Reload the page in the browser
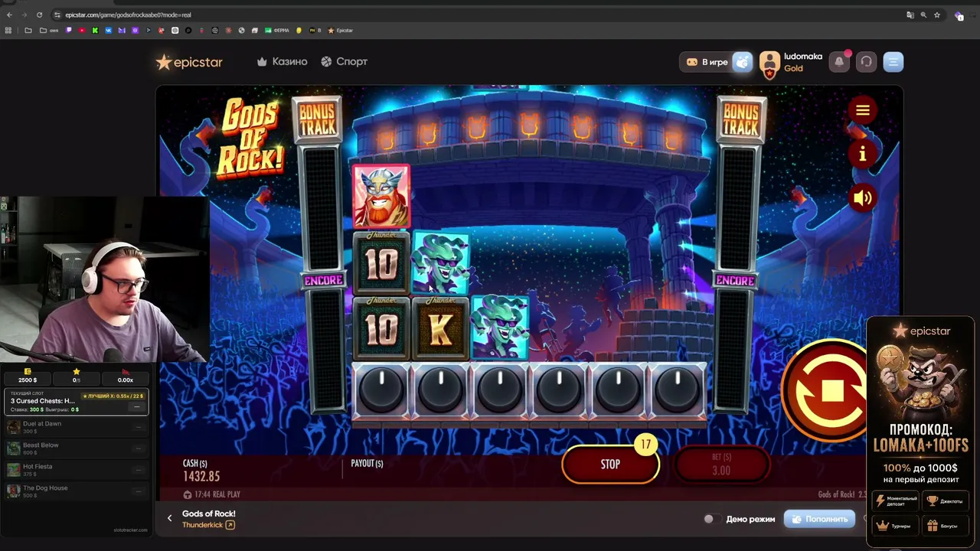Viewport: 980px width, 551px height. click(41, 15)
